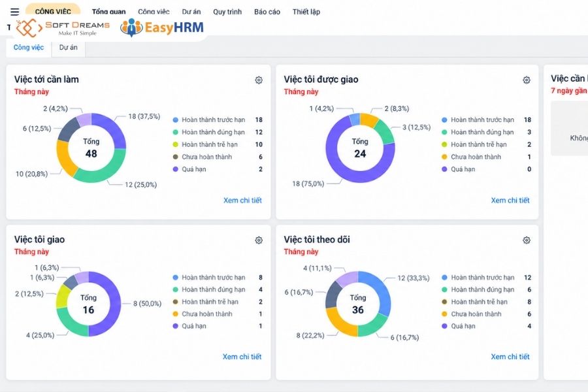The image size is (588, 392).
Task: Click Tổng 48 donut chart center
Action: (91, 148)
